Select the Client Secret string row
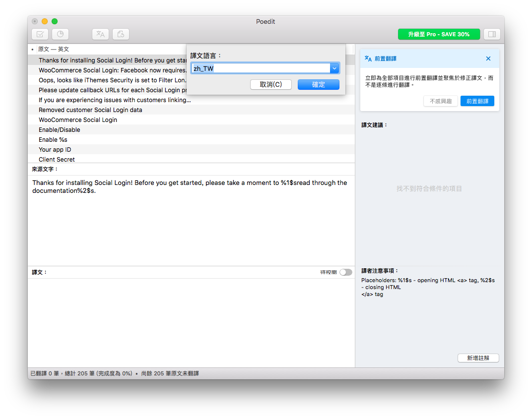The width and height of the screenshot is (532, 419). click(x=57, y=159)
